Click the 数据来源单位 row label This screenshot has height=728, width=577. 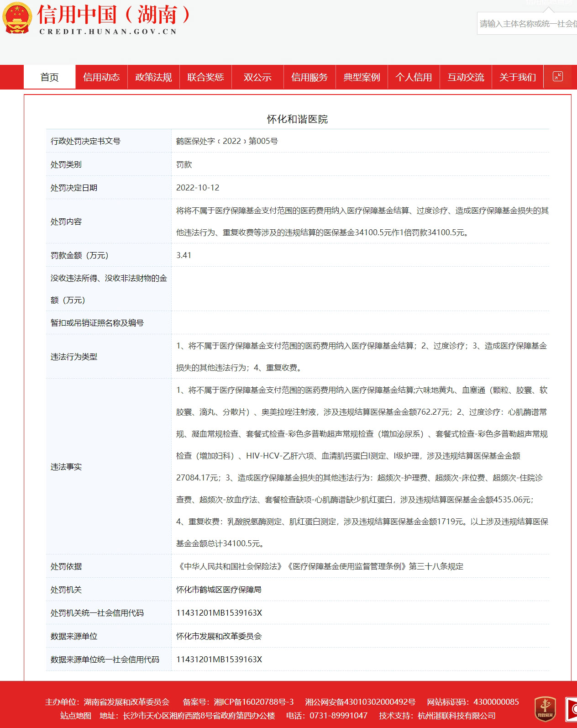[x=74, y=636]
